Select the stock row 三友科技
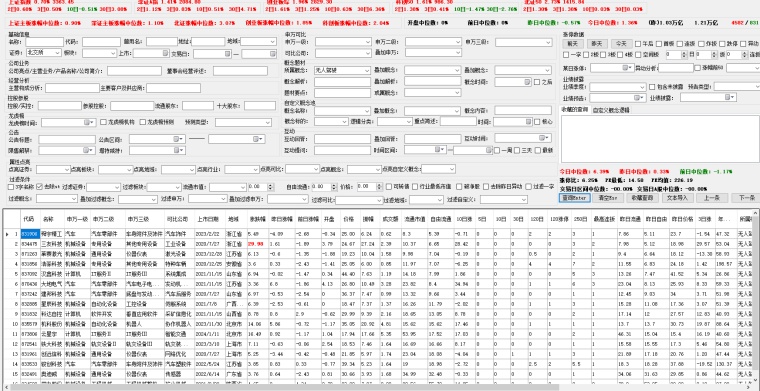This screenshot has height=391, width=760. (378, 243)
